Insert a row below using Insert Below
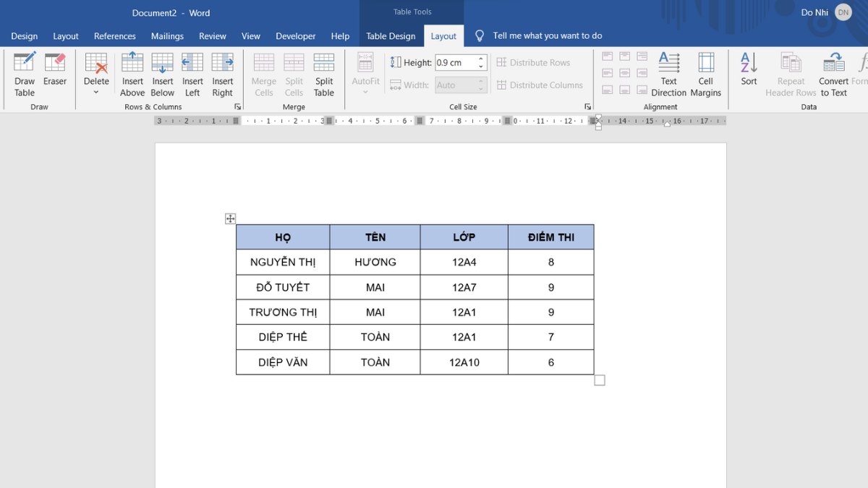Screen dimensions: 868x488 click(x=163, y=74)
